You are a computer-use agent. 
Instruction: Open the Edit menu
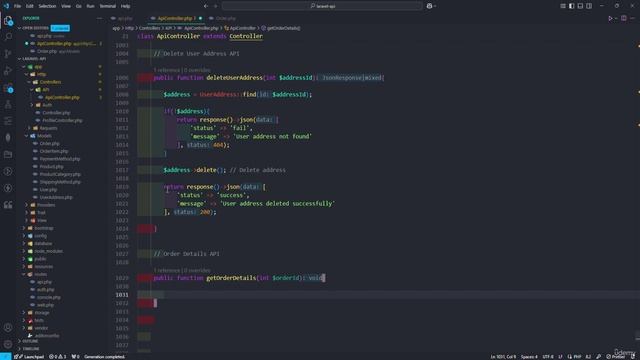coord(30,6)
